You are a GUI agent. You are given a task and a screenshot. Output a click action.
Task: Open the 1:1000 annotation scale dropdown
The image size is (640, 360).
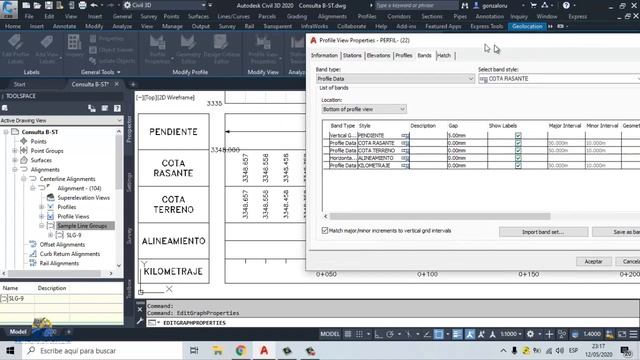coord(511,334)
